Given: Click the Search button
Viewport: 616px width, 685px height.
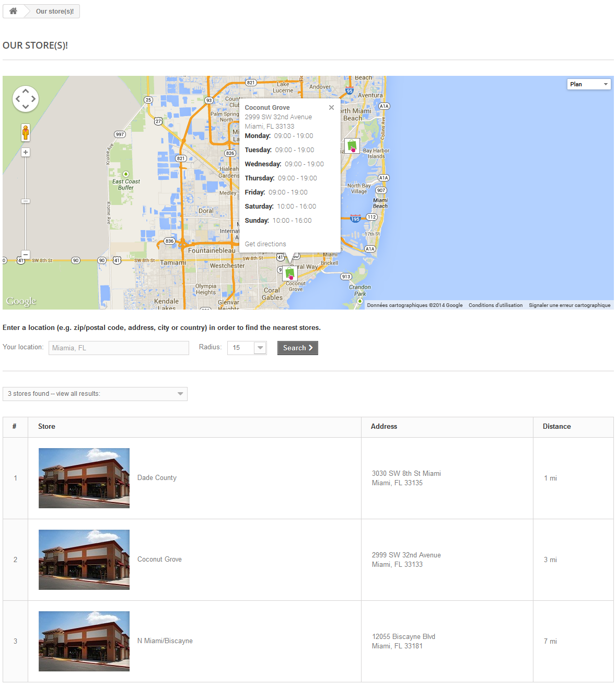Looking at the screenshot, I should (x=298, y=348).
